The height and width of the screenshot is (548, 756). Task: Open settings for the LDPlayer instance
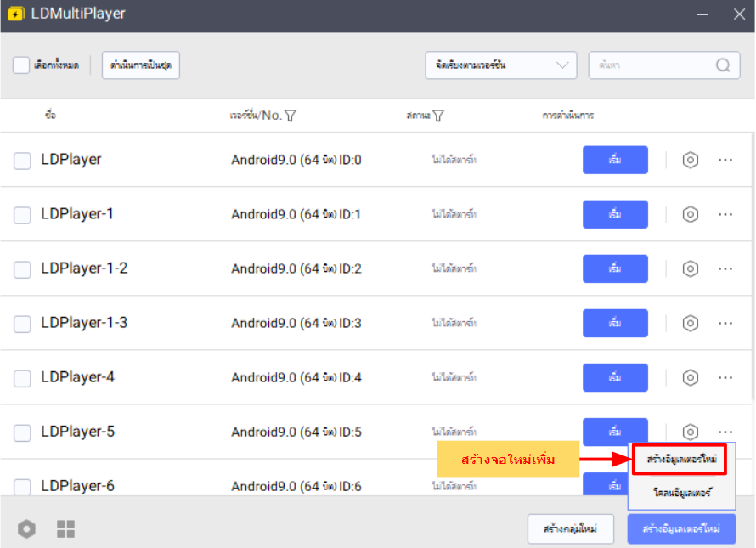click(690, 160)
